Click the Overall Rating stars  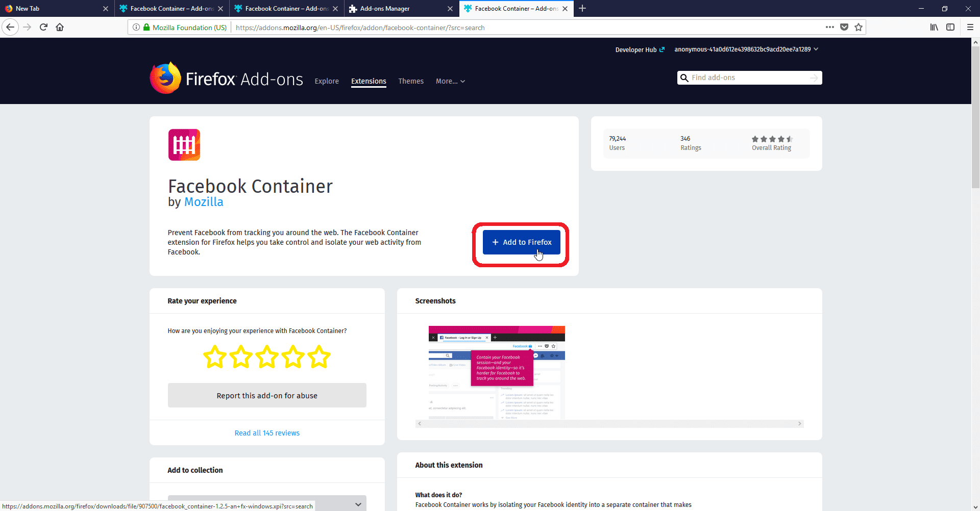coord(772,139)
